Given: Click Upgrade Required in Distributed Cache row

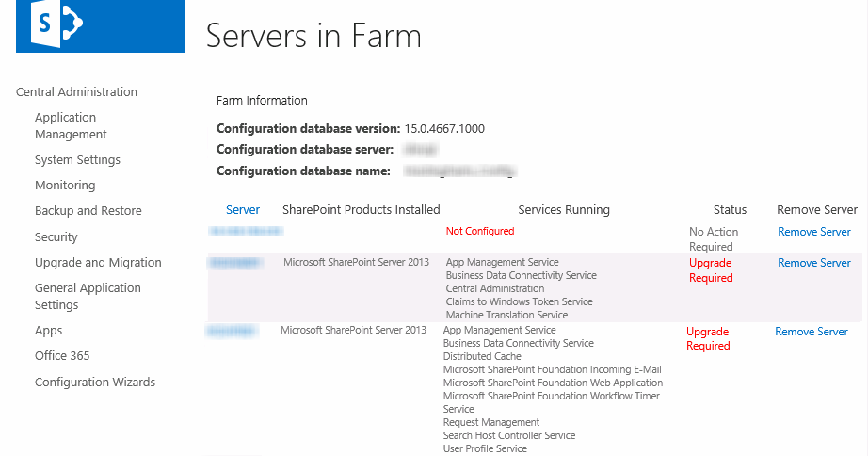Looking at the screenshot, I should pos(708,338).
